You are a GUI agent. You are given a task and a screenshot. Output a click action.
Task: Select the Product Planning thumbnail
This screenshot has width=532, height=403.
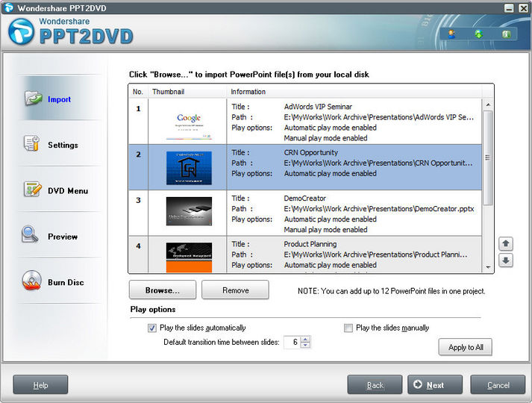(x=189, y=257)
